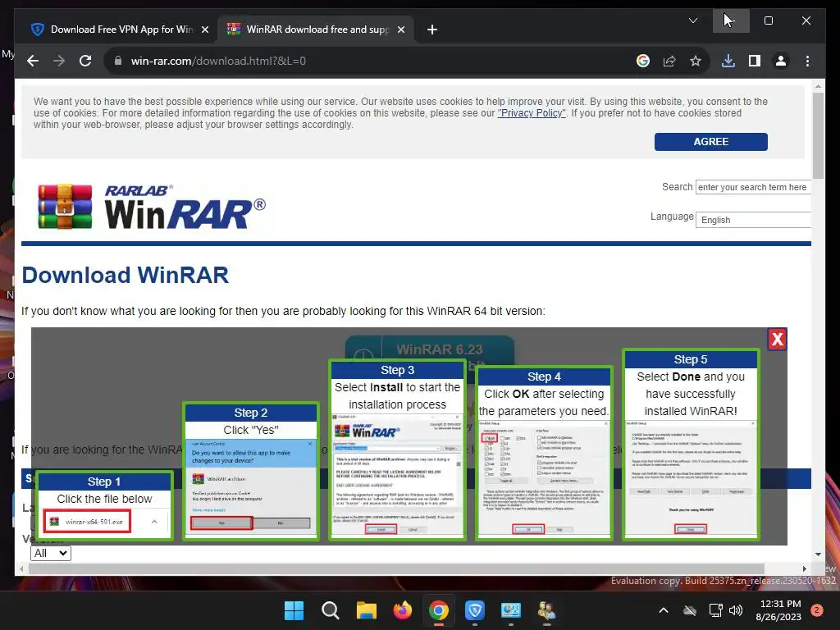Click the Step 4 setup options thumbnail
The height and width of the screenshot is (630, 840).
click(x=544, y=478)
